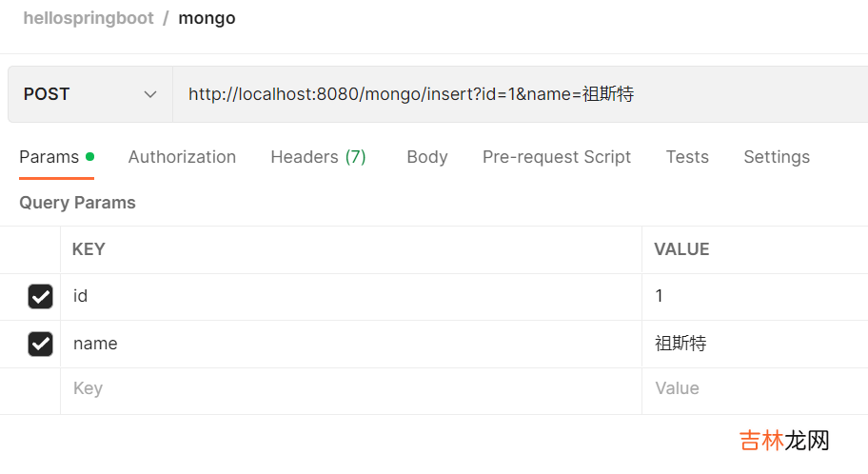Select the Tests tab
This screenshot has width=868, height=474.
(x=687, y=157)
